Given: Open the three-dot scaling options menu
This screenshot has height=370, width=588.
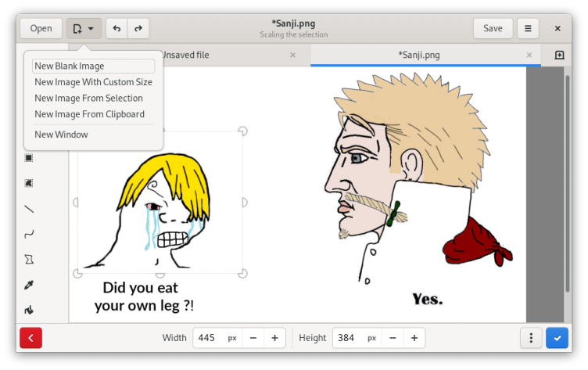Looking at the screenshot, I should point(531,338).
